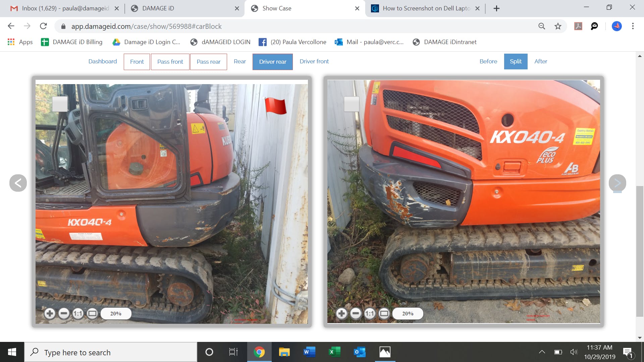The width and height of the screenshot is (644, 362).
Task: Go to the previous photo with the left arrow
Action: click(x=18, y=183)
